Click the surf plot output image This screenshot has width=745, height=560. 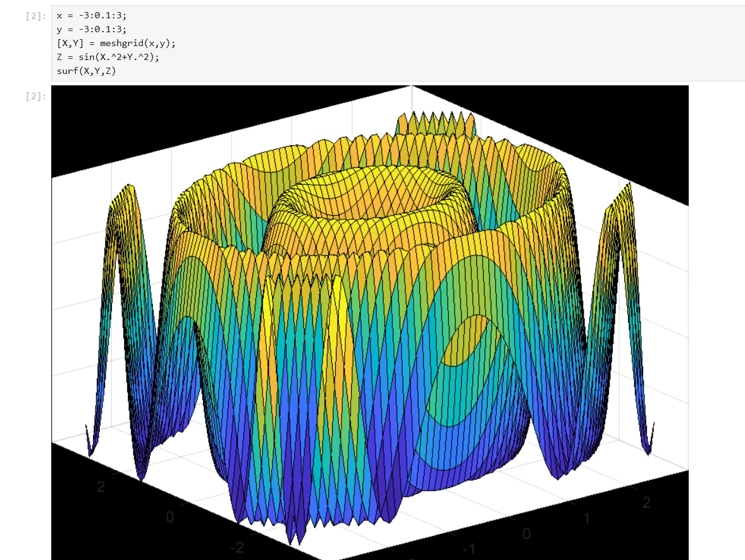(369, 322)
